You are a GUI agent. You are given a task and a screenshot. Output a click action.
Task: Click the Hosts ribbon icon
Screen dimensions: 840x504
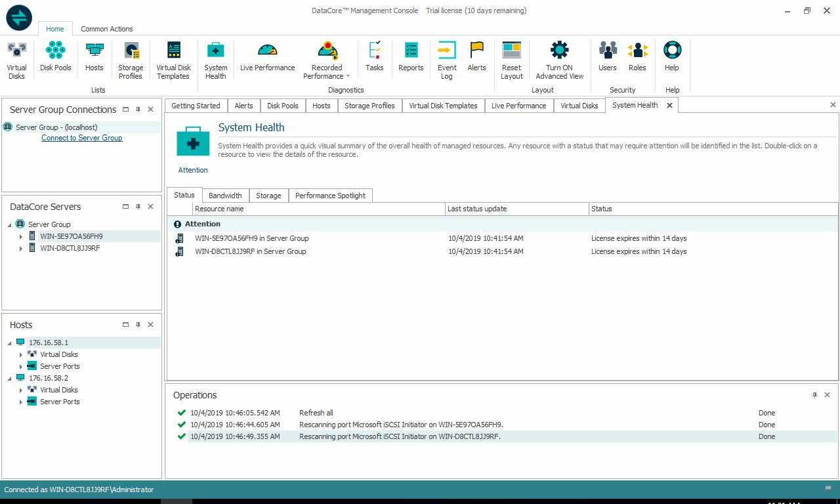point(94,56)
